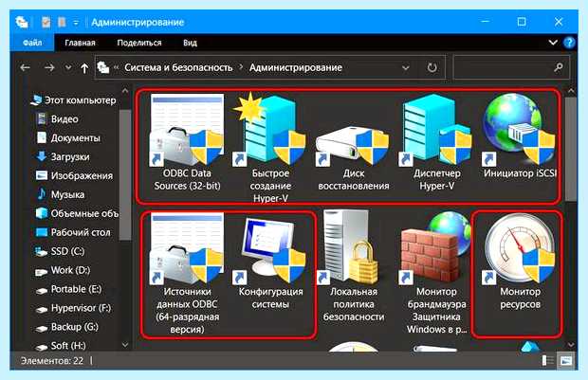588x380 pixels.
Task: Switch to large icons view button
Action: pyautogui.click(x=565, y=360)
